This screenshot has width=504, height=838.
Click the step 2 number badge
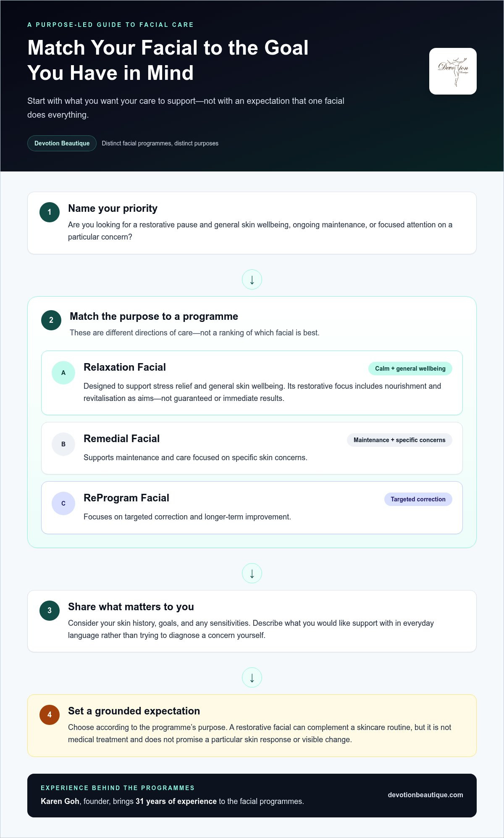pos(51,320)
